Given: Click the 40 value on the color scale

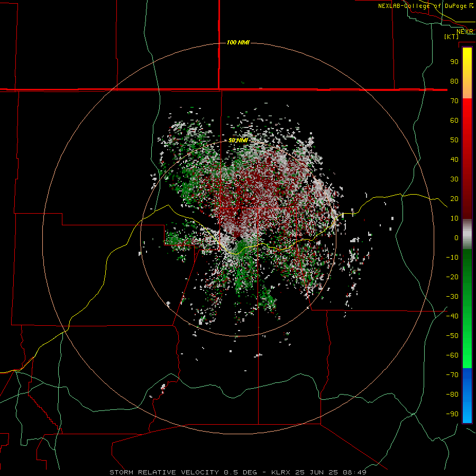Looking at the screenshot, I should coord(454,159).
